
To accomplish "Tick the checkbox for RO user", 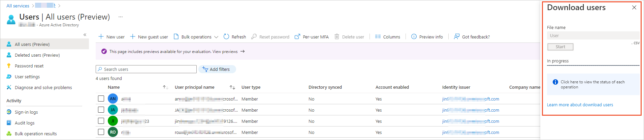I will [101, 132].
